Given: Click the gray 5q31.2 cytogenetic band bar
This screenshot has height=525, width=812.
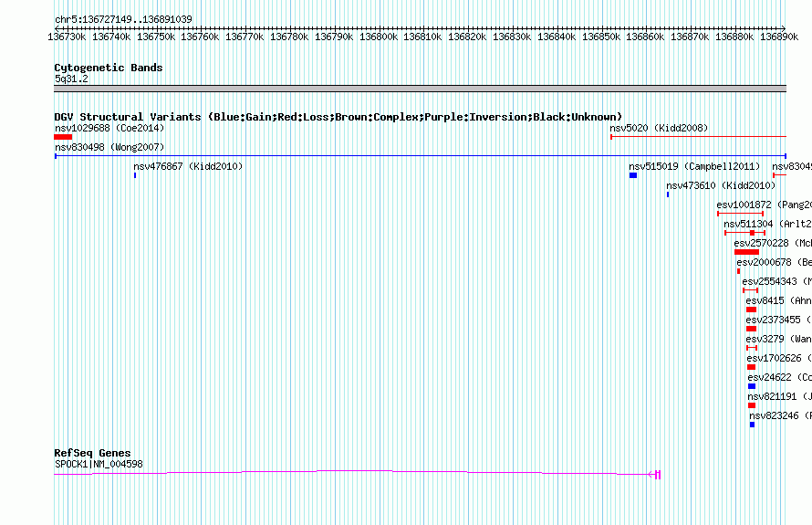Looking at the screenshot, I should [x=420, y=89].
